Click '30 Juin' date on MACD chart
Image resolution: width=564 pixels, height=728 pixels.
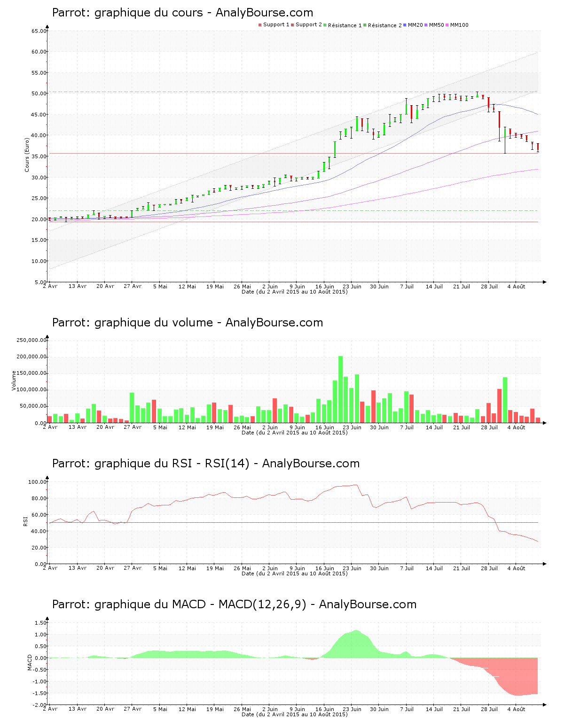[379, 709]
